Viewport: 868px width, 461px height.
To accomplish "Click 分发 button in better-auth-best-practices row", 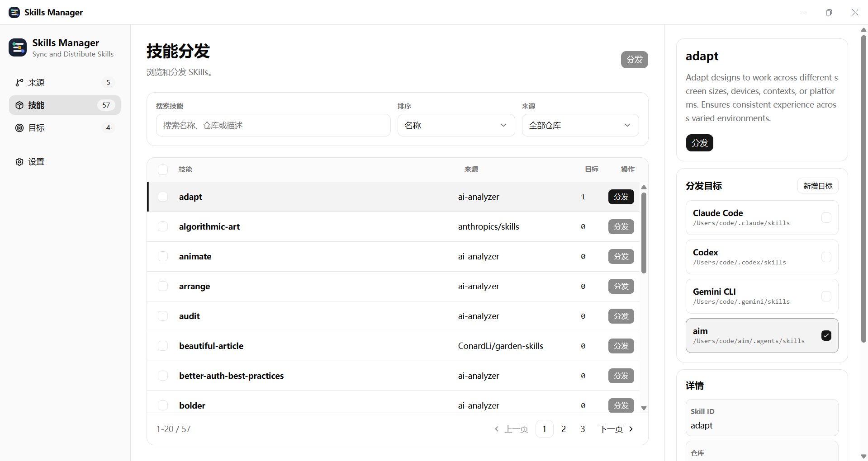I will click(x=621, y=376).
